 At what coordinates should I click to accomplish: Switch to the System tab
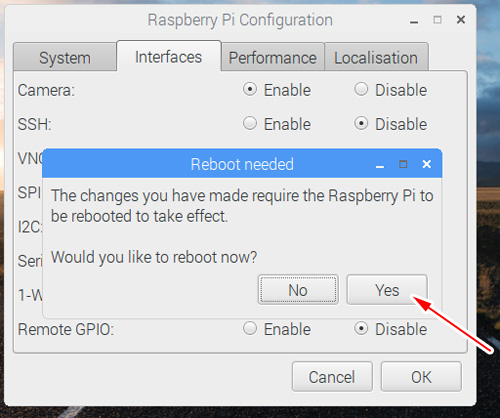(x=65, y=57)
